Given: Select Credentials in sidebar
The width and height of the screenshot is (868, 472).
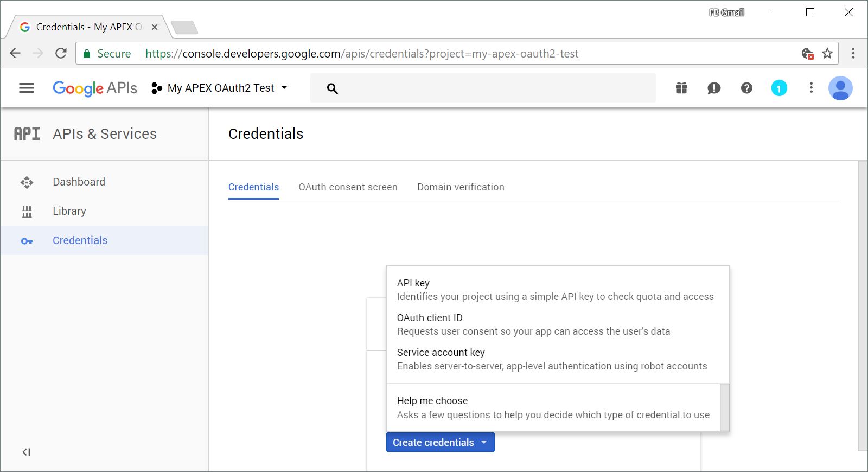Looking at the screenshot, I should pyautogui.click(x=104, y=240).
